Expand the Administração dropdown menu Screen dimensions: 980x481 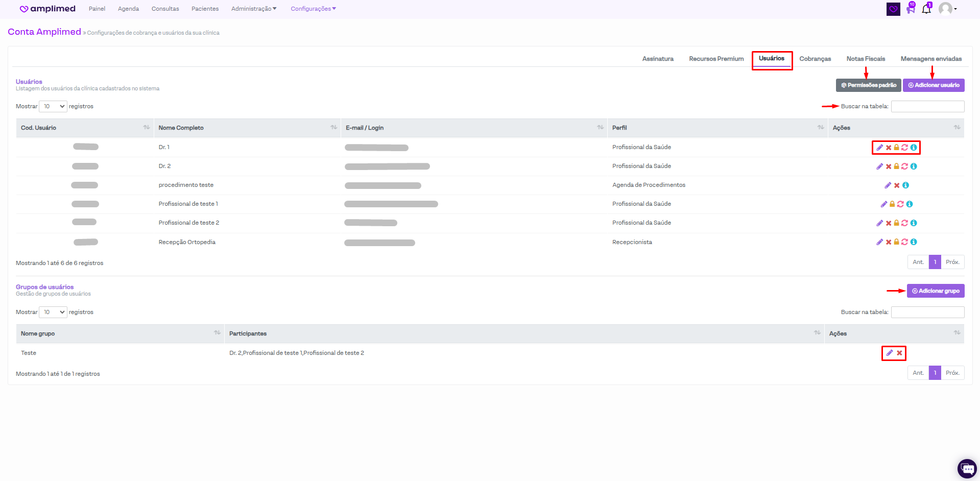click(253, 9)
